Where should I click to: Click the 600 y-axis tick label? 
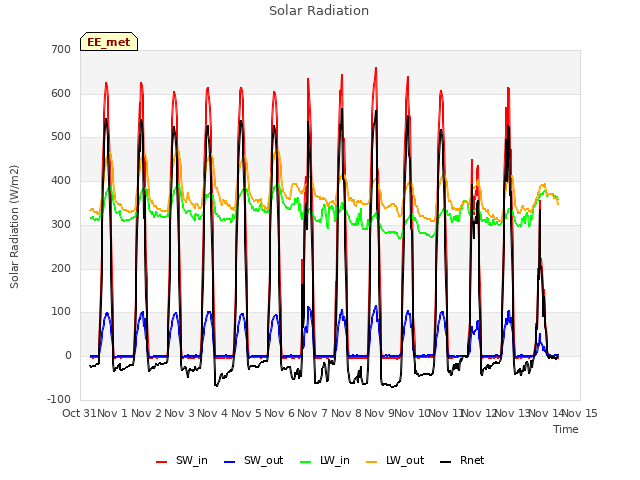61,93
